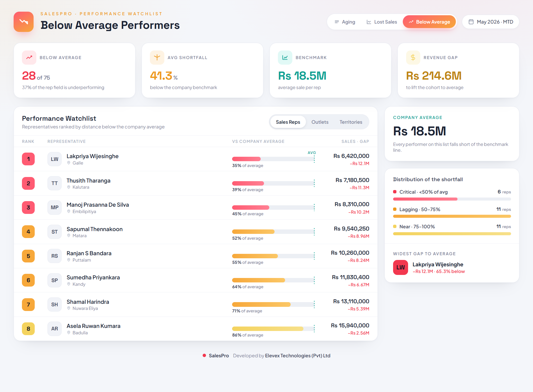Viewport: 533px width, 392px height.
Task: Click the Revenue Gap dollar icon
Action: [x=413, y=57]
